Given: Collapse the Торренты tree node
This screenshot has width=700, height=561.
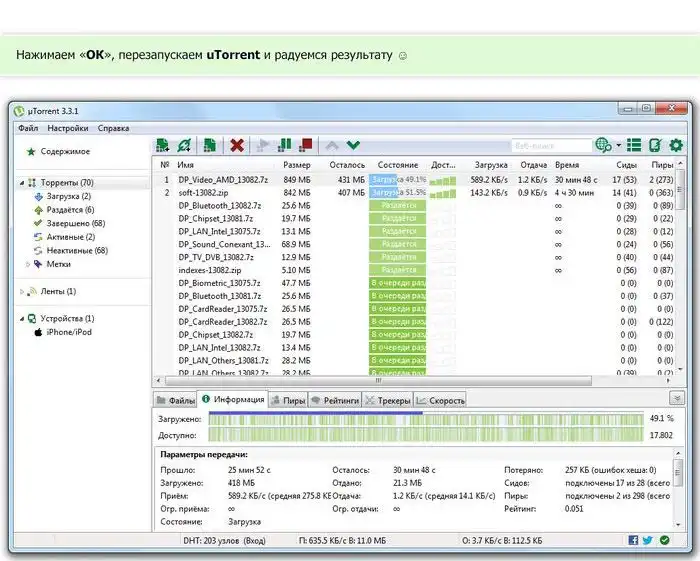Looking at the screenshot, I should pos(21,183).
